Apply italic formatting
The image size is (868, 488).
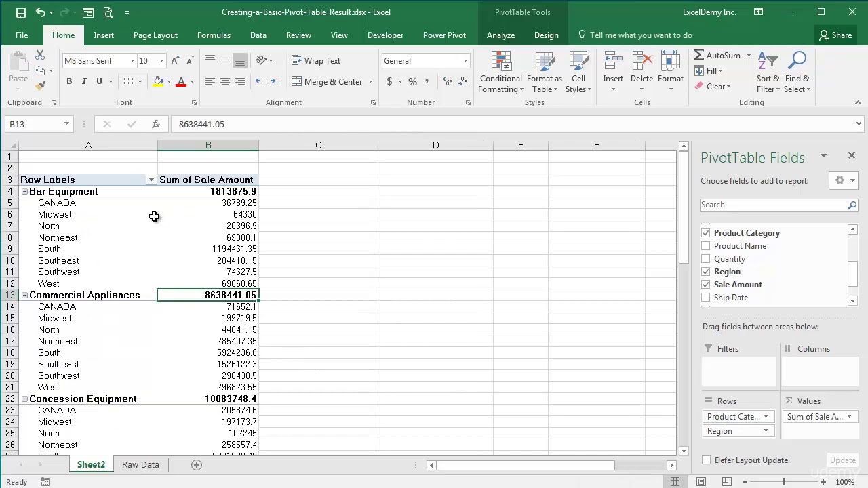coord(84,81)
